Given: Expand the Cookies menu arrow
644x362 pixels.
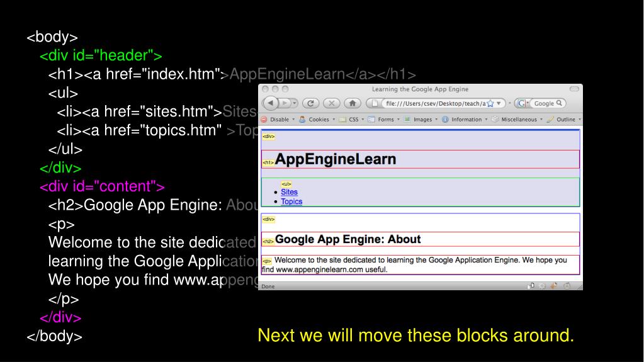Looking at the screenshot, I should [x=334, y=119].
